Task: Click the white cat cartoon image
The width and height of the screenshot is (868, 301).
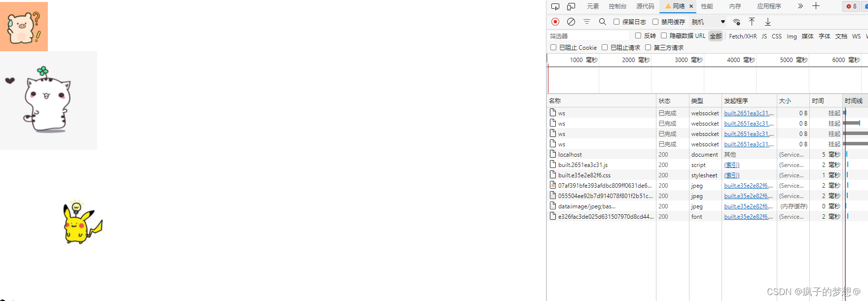Action: [48, 100]
